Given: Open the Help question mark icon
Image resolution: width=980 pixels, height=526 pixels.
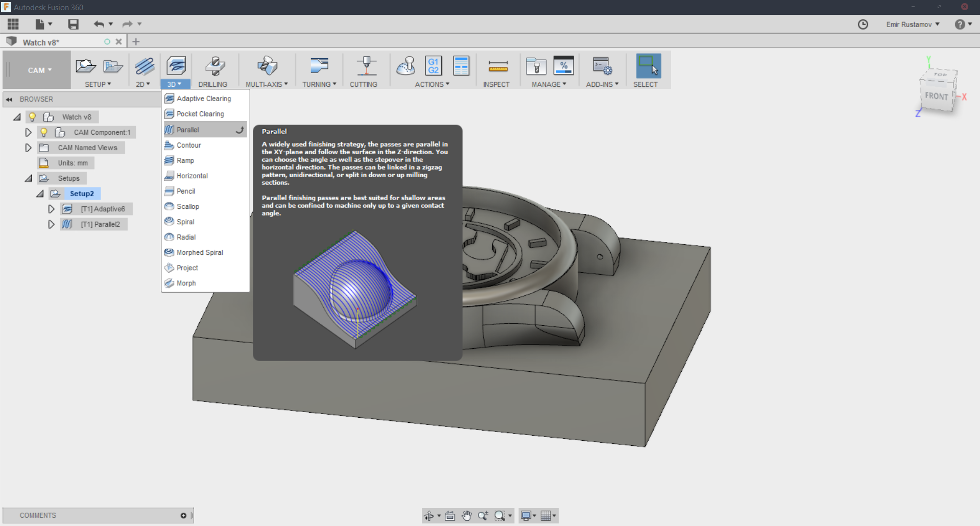Looking at the screenshot, I should coord(960,25).
